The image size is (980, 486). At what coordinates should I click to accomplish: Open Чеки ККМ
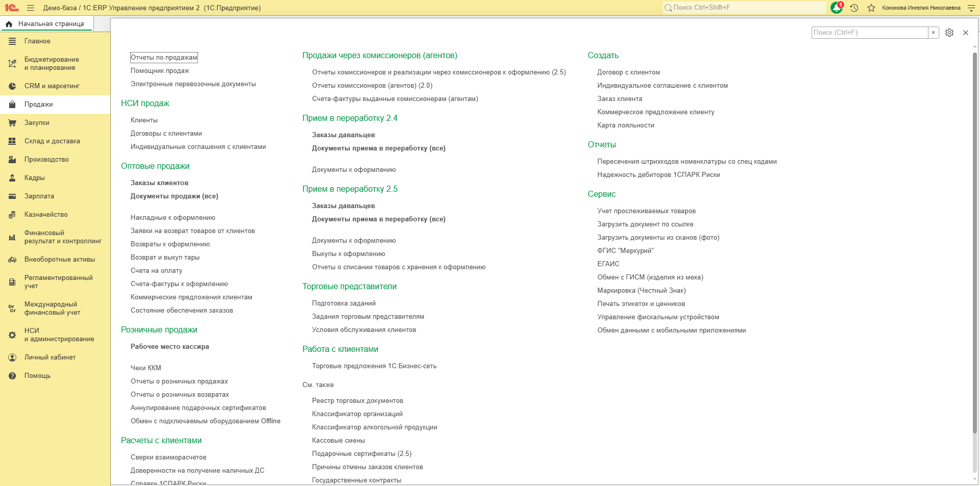click(145, 368)
